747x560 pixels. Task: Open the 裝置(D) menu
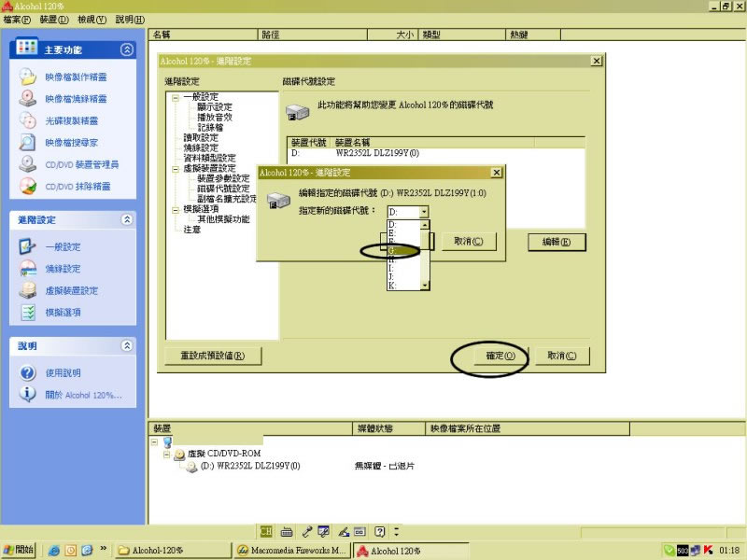(x=54, y=20)
